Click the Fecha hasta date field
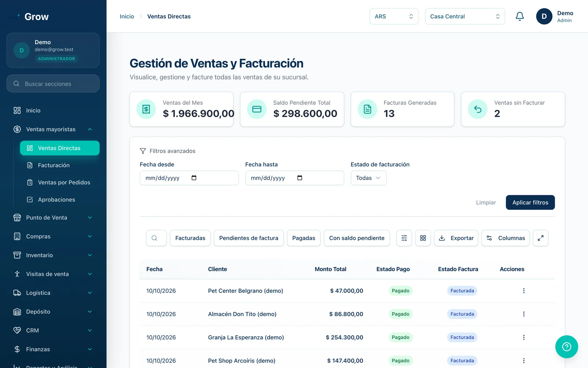 [x=295, y=178]
